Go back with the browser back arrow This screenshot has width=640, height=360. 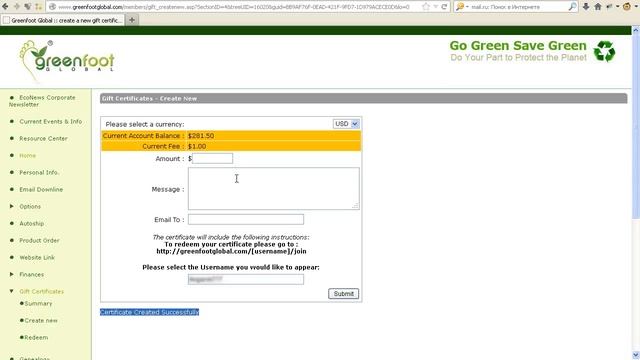5,7
